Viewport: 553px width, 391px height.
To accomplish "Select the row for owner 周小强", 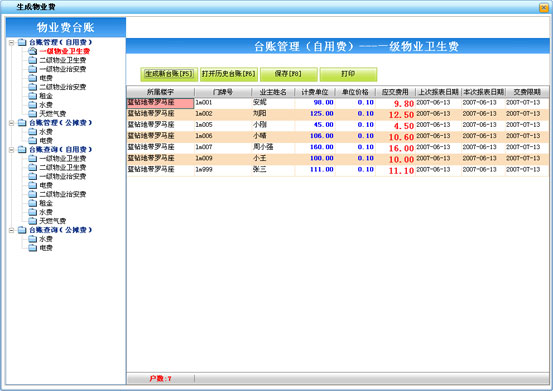I will 337,147.
